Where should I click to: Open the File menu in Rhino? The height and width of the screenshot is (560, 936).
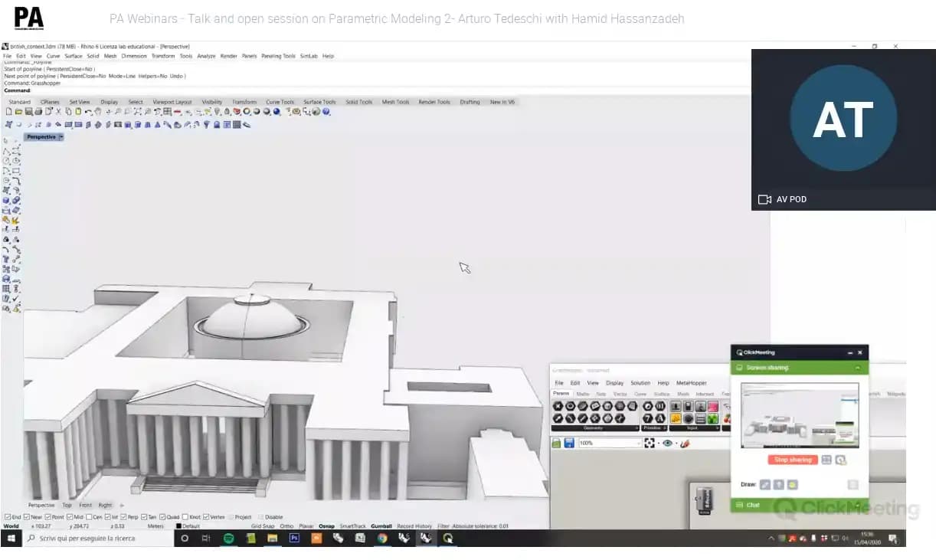click(7, 56)
